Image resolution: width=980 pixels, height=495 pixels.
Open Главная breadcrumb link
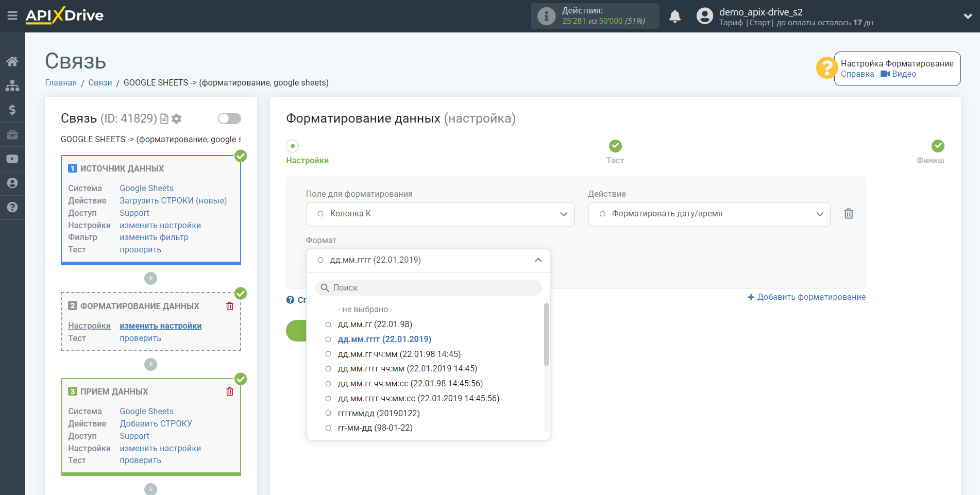61,82
